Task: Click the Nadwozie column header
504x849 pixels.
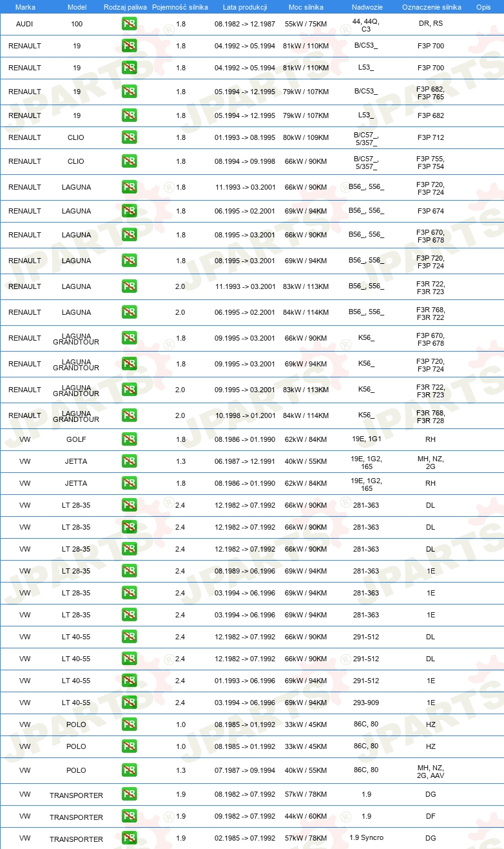Action: [x=367, y=7]
